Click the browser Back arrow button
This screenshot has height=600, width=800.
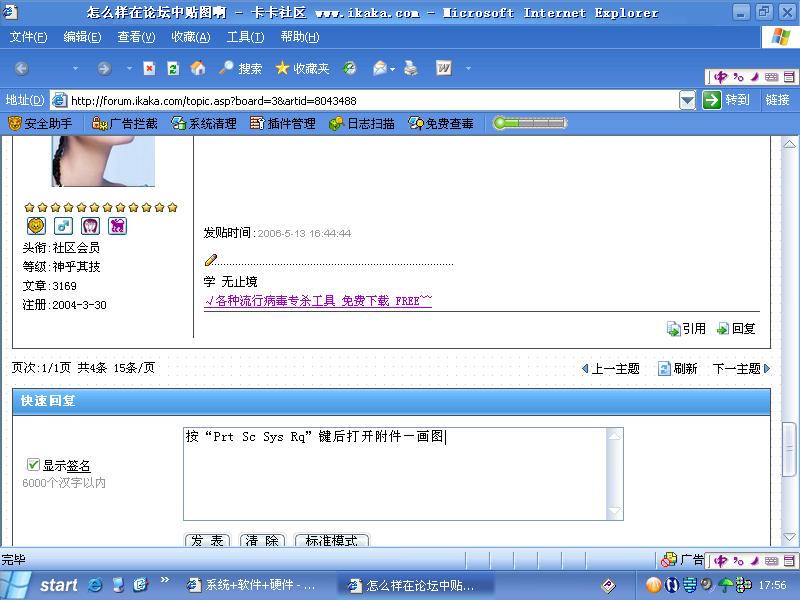pyautogui.click(x=21, y=68)
